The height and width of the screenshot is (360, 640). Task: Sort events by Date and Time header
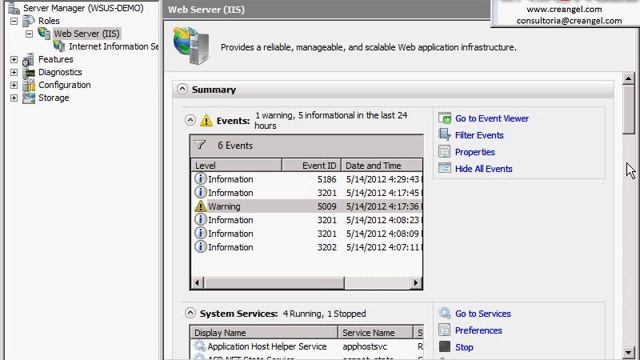coord(382,165)
